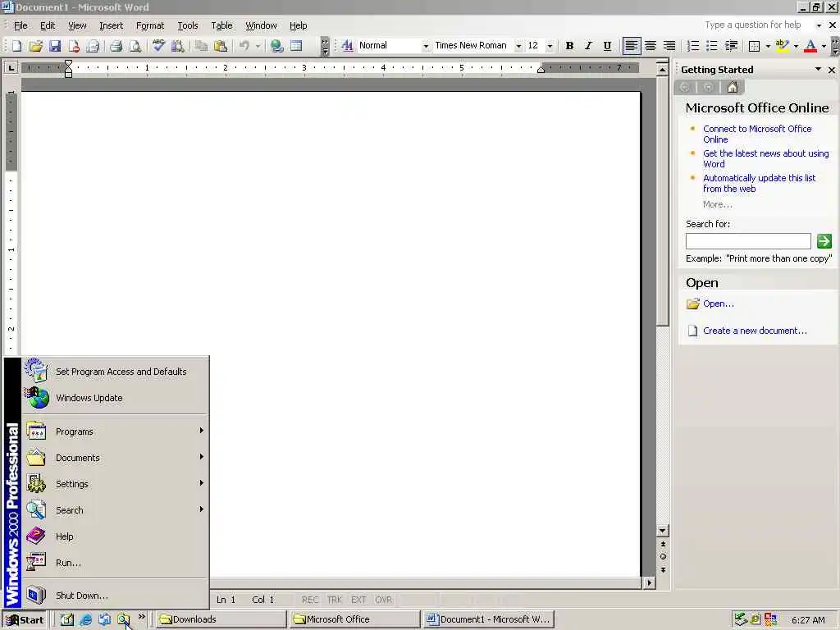Open the Style dropdown showing Normal

pos(426,46)
